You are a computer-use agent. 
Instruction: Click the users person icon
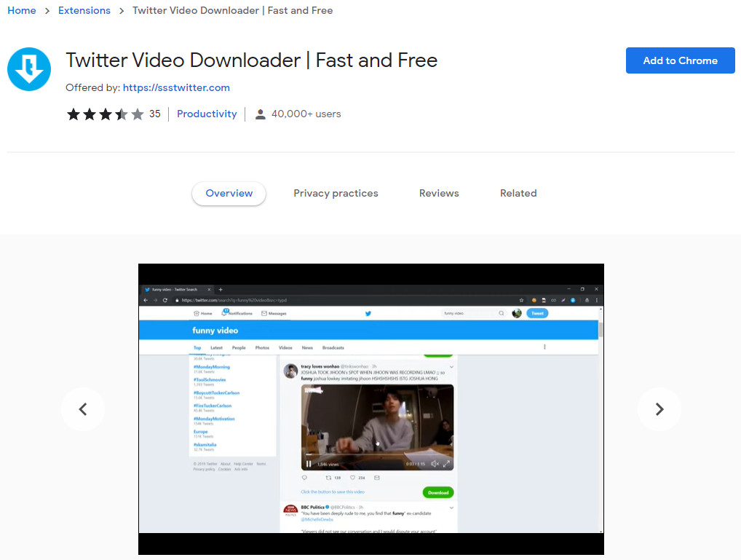coord(260,114)
